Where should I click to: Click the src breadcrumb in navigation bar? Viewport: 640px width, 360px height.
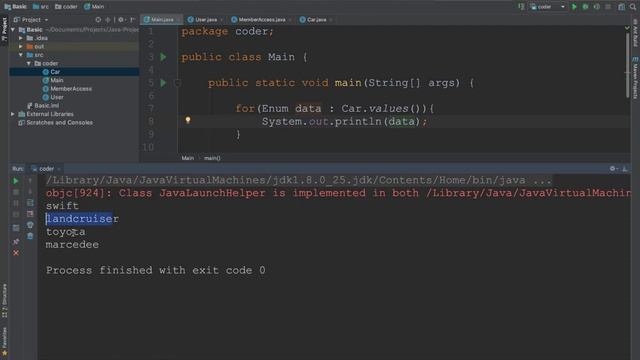40,7
